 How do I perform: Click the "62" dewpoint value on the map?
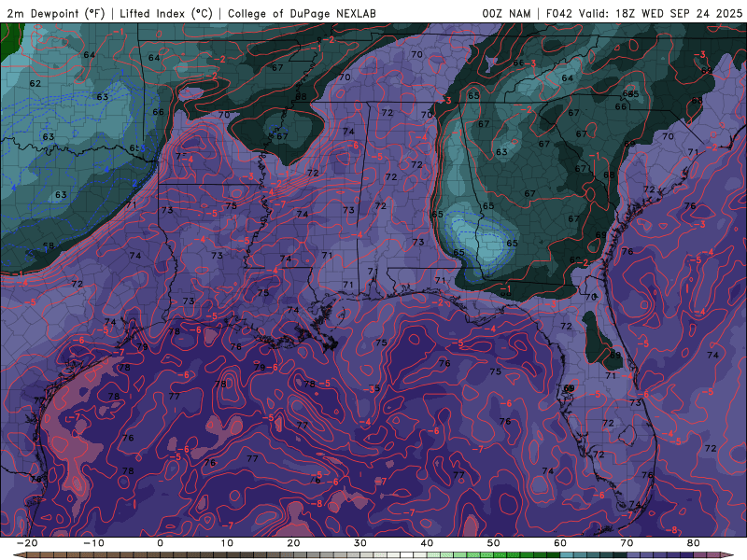35,83
